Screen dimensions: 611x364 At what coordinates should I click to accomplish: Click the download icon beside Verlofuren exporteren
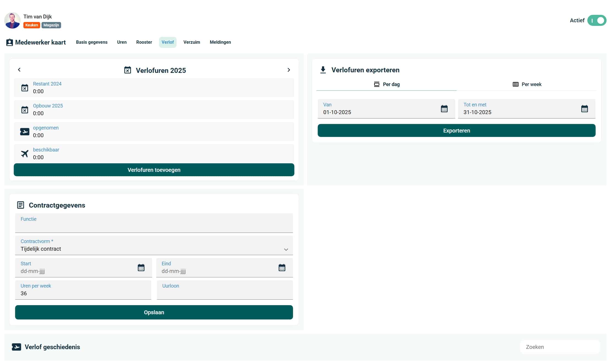[323, 70]
